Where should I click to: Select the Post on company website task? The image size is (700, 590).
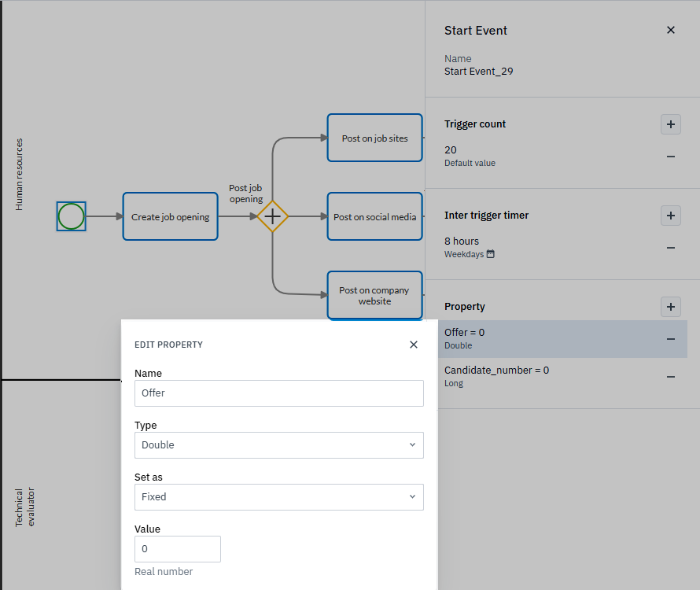(x=374, y=296)
